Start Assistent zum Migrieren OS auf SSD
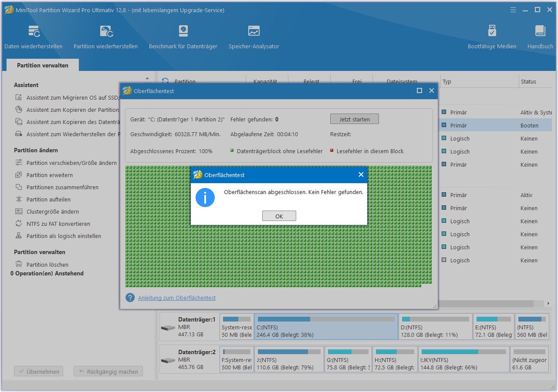558x392 pixels. pos(72,98)
